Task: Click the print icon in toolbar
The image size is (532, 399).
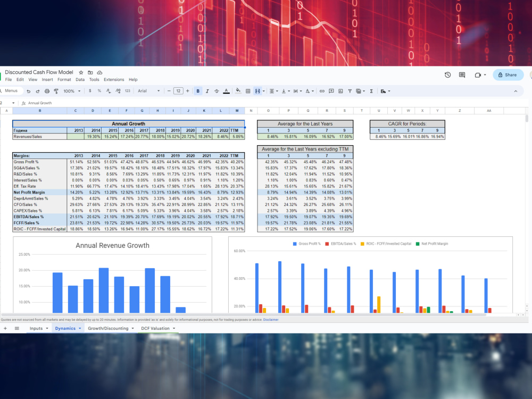Action: click(47, 91)
